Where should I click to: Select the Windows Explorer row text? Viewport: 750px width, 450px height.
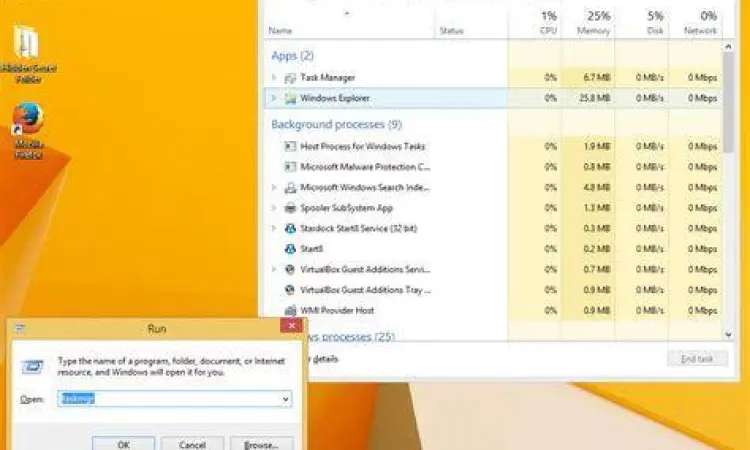click(335, 98)
